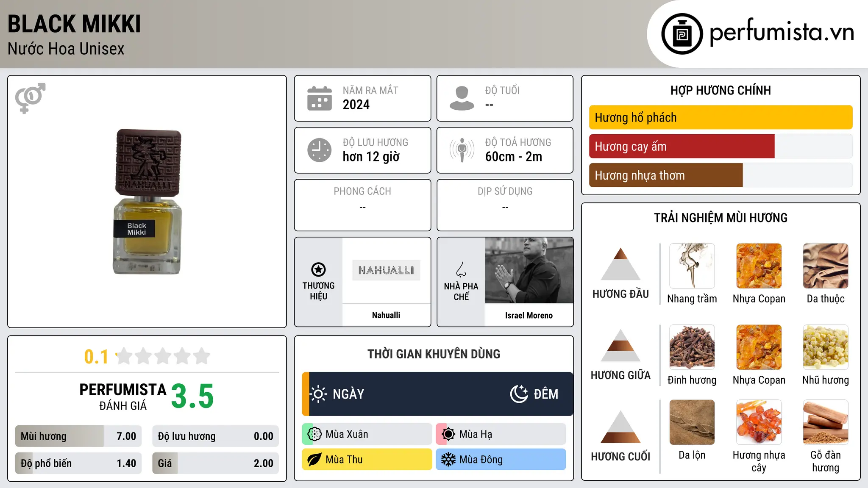Select the Da lộn note image
868x488 pixels.
692,422
